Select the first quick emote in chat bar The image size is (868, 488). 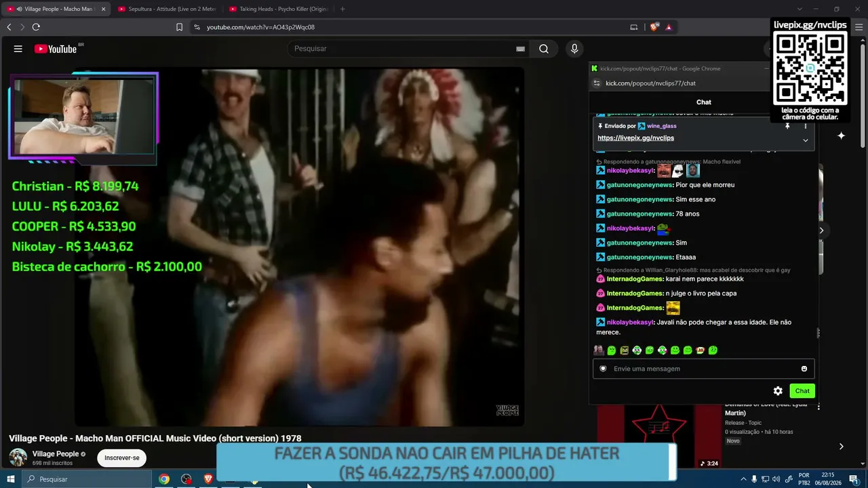coord(599,350)
